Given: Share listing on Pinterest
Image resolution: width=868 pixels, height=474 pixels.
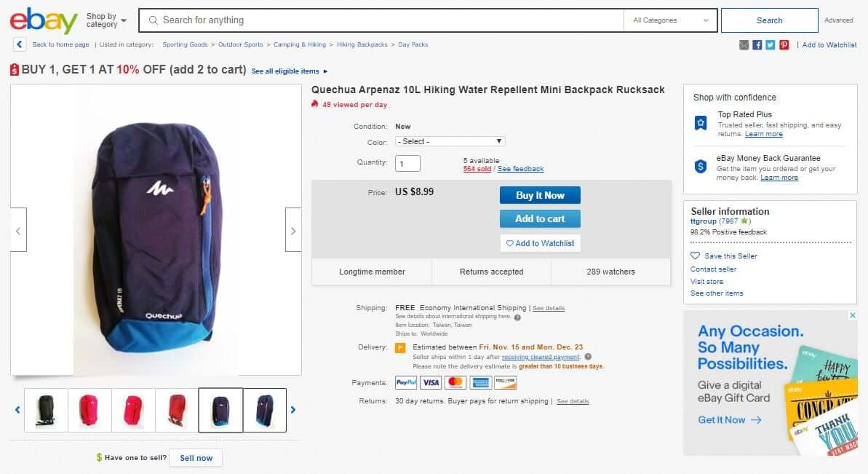Looking at the screenshot, I should (784, 45).
